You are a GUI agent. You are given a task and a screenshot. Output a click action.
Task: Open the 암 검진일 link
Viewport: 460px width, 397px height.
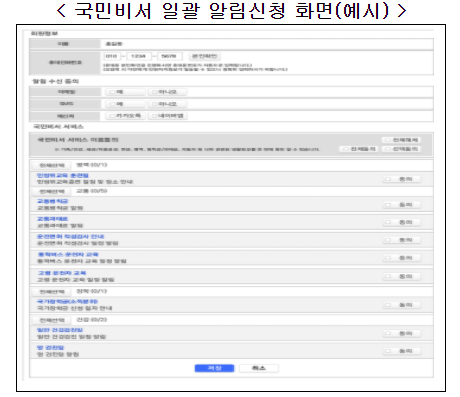50,347
